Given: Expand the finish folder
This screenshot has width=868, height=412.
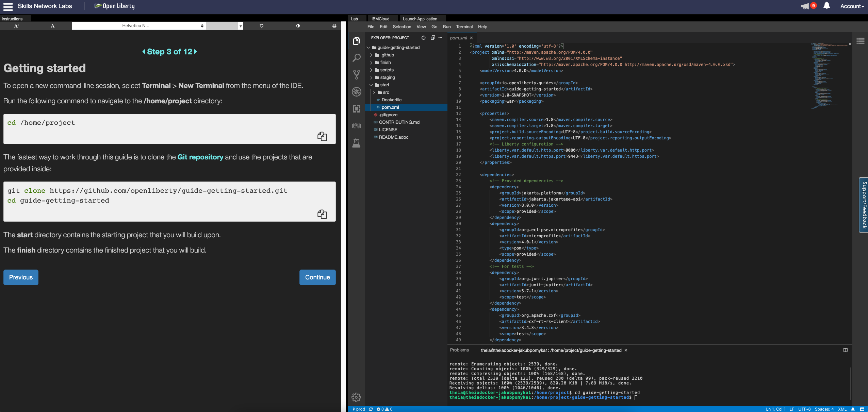Looking at the screenshot, I should point(385,63).
